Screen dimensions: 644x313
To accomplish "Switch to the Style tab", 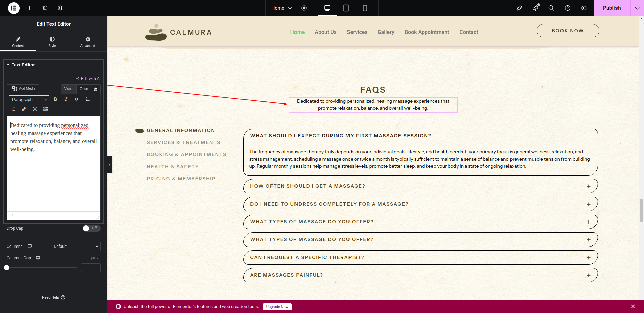I will tap(52, 42).
